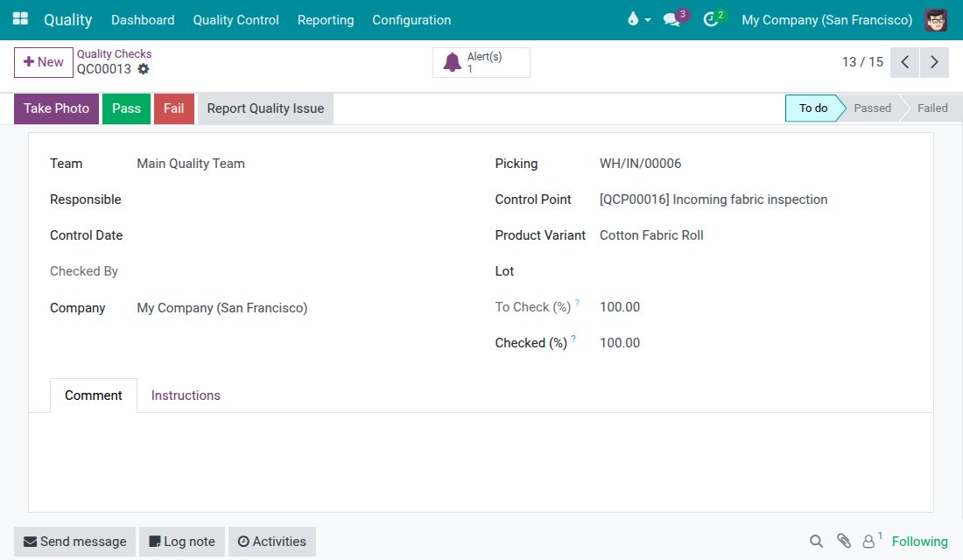Go back to Quality Checks breadcrumb
Image resolution: width=963 pixels, height=560 pixels.
[114, 54]
